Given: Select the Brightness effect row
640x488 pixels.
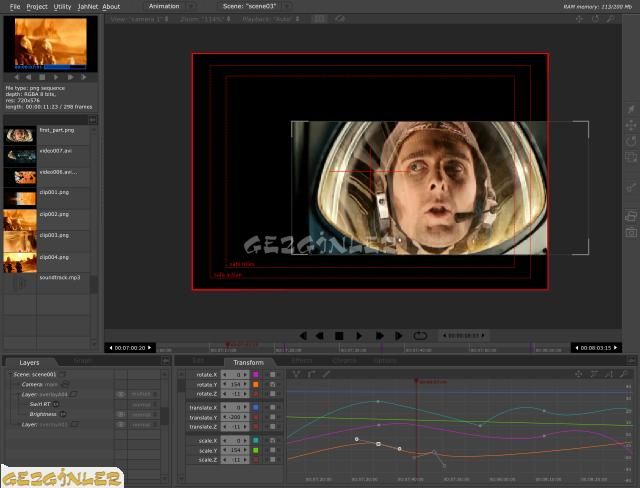Looking at the screenshot, I should coord(43,414).
